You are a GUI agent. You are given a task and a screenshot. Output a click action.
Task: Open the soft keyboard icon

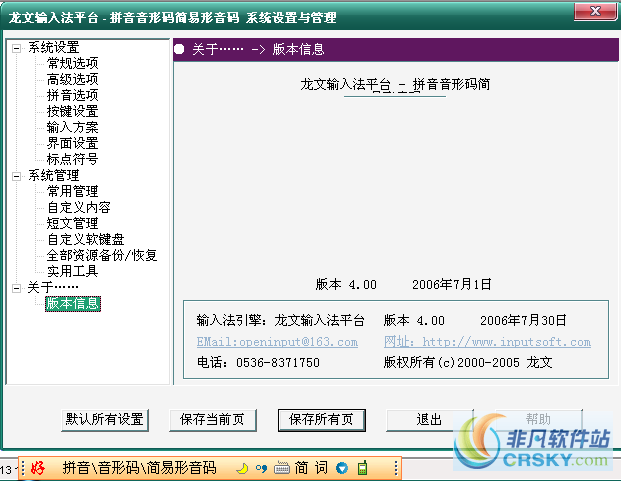(282, 468)
